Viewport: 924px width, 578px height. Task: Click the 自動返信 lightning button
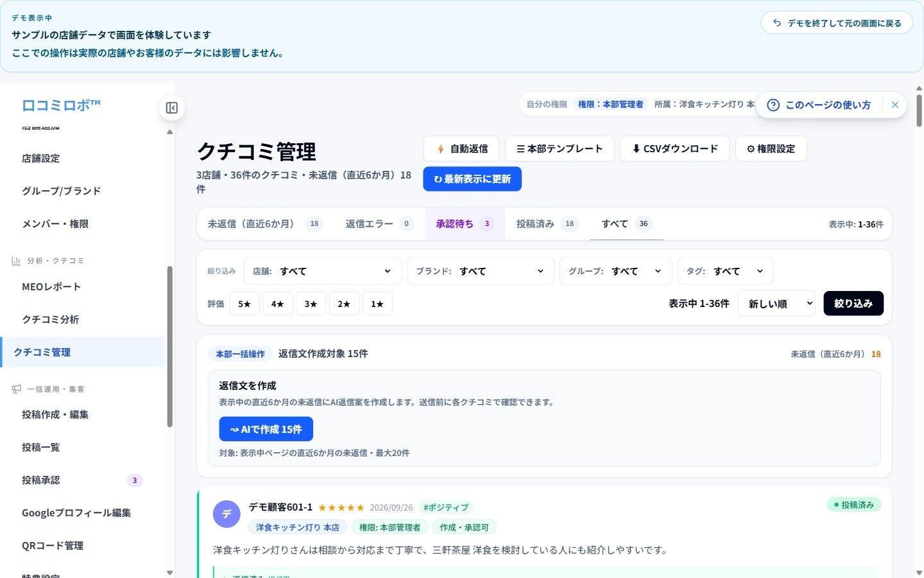pyautogui.click(x=461, y=148)
